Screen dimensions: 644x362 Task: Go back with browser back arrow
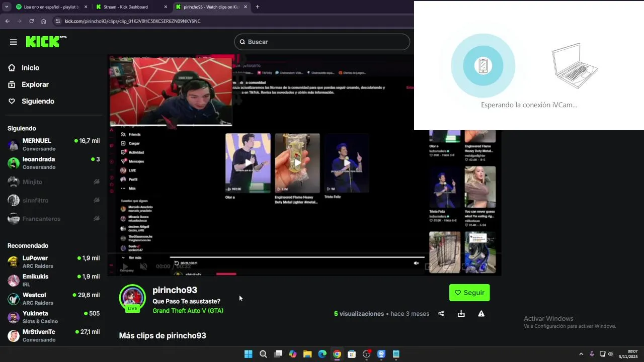click(7, 21)
